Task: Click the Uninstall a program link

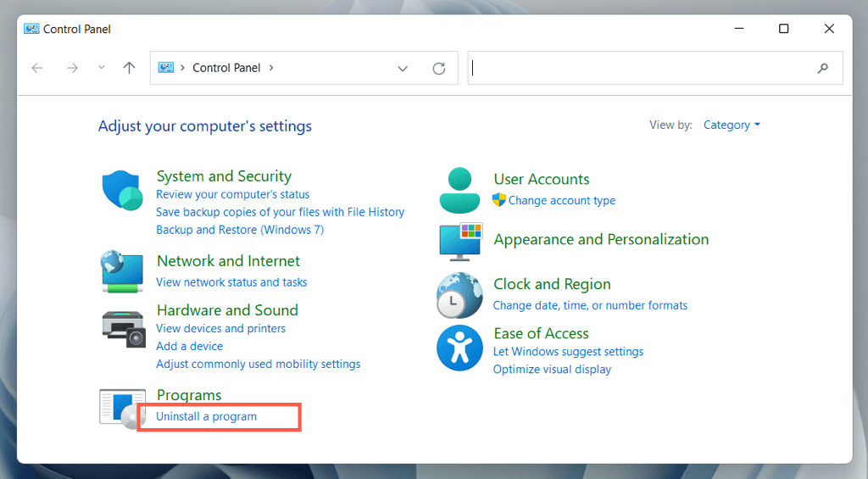Action: tap(206, 416)
